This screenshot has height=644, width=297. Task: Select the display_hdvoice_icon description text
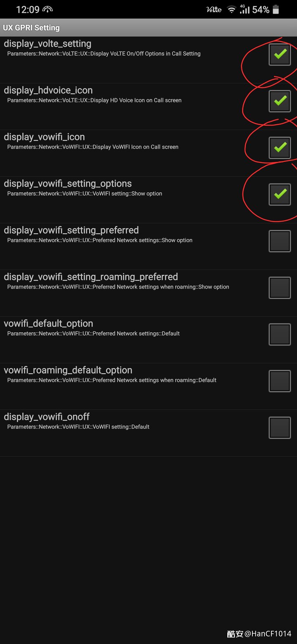coord(94,100)
